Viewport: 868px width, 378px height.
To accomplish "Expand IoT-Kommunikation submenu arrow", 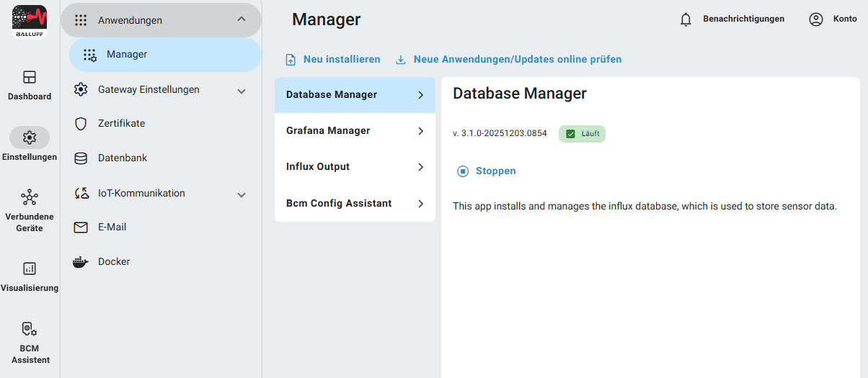I will [x=242, y=194].
